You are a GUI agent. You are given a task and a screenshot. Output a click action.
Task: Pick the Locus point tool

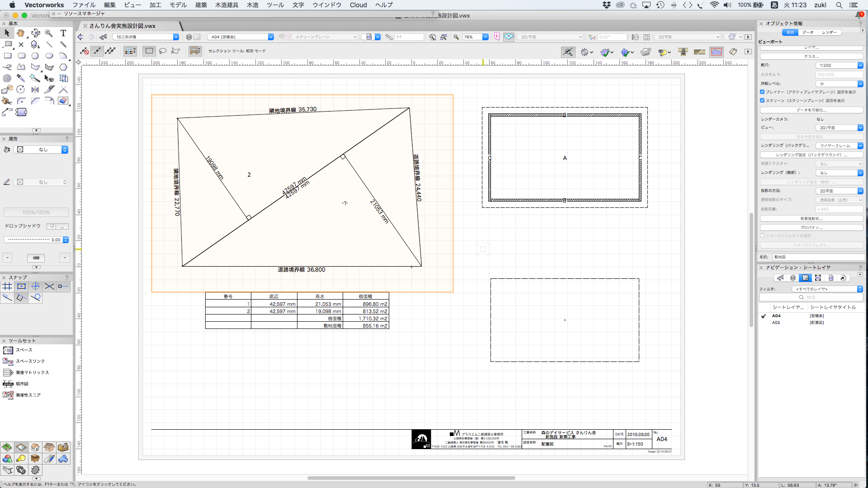coord(21,44)
